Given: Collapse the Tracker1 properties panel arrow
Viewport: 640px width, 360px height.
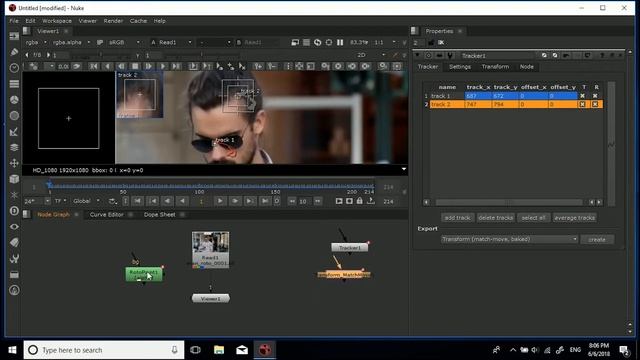Looking at the screenshot, I should (x=417, y=56).
